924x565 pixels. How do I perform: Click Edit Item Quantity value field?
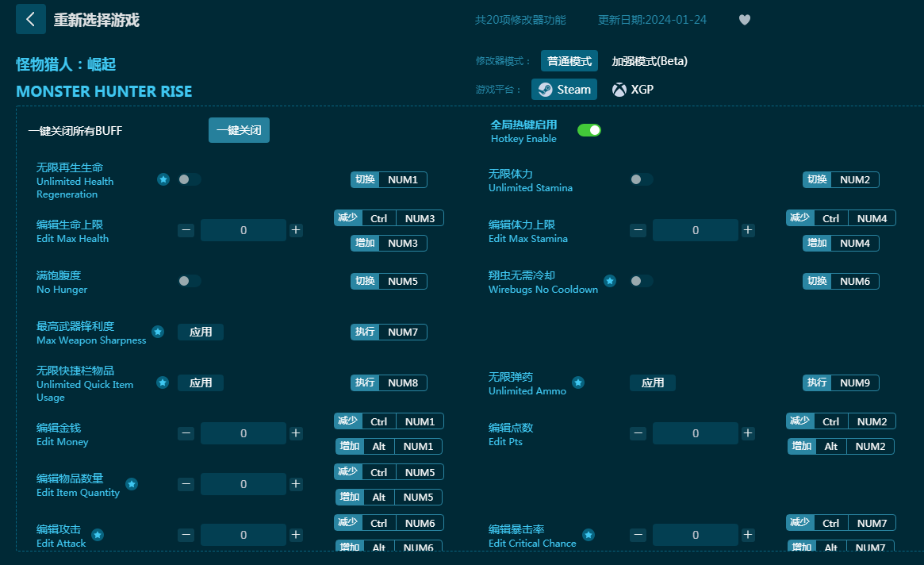[243, 484]
